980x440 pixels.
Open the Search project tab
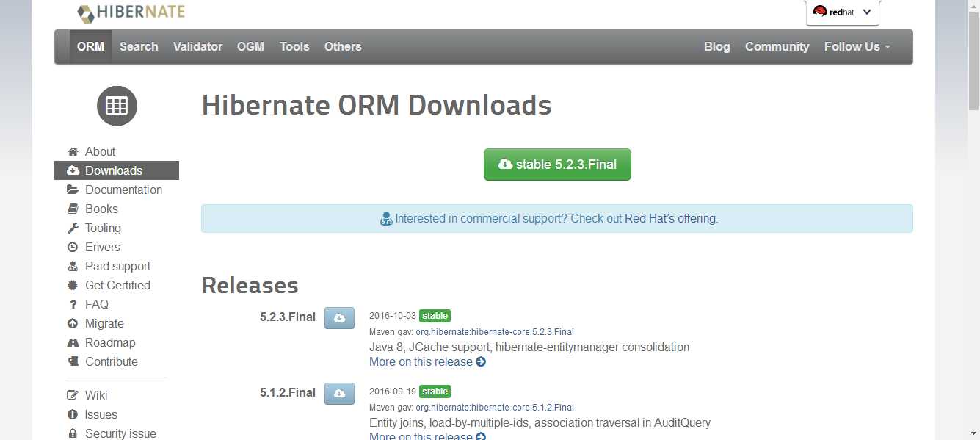[x=139, y=46]
